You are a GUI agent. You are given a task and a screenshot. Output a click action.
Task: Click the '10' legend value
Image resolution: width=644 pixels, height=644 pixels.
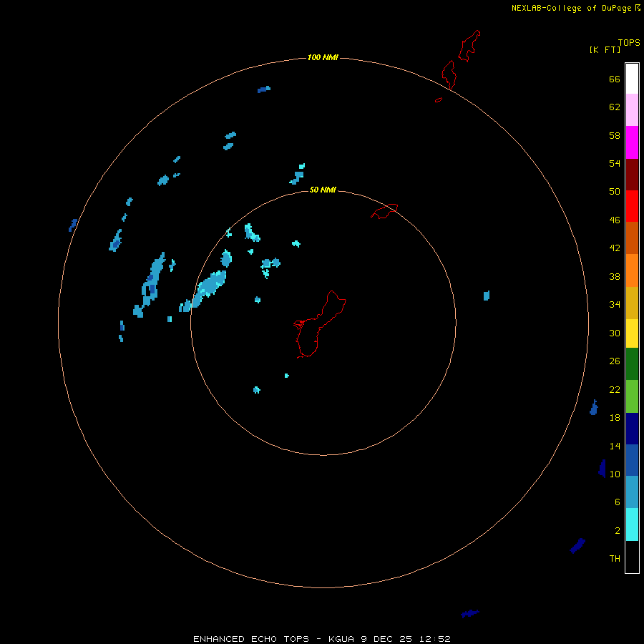(x=615, y=474)
